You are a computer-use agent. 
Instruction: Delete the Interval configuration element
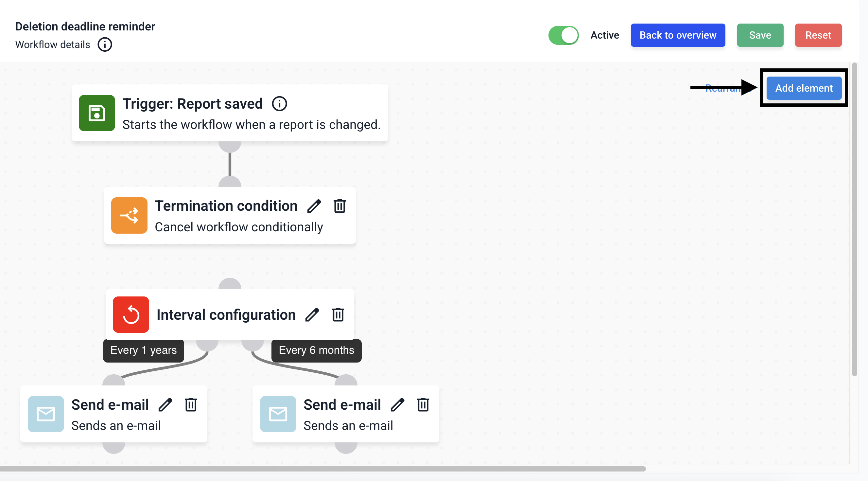coord(338,314)
